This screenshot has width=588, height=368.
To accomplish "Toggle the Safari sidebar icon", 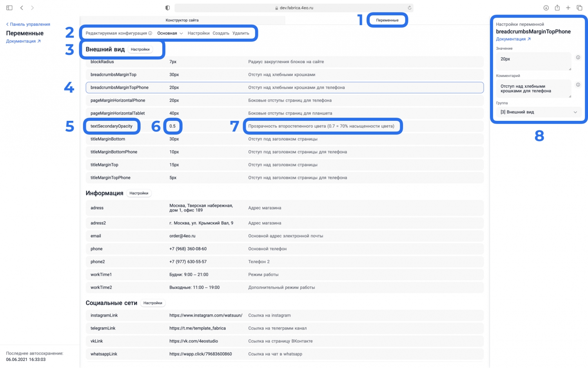I will coord(9,8).
